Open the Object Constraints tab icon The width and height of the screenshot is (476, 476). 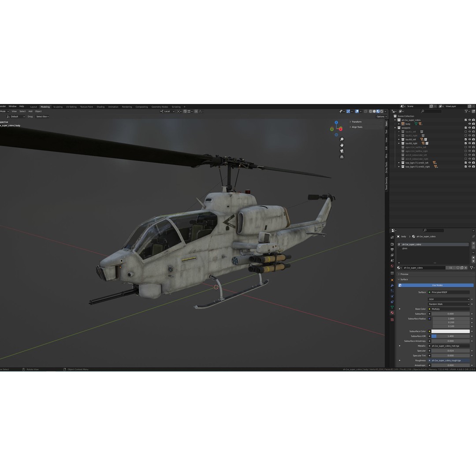point(392,302)
